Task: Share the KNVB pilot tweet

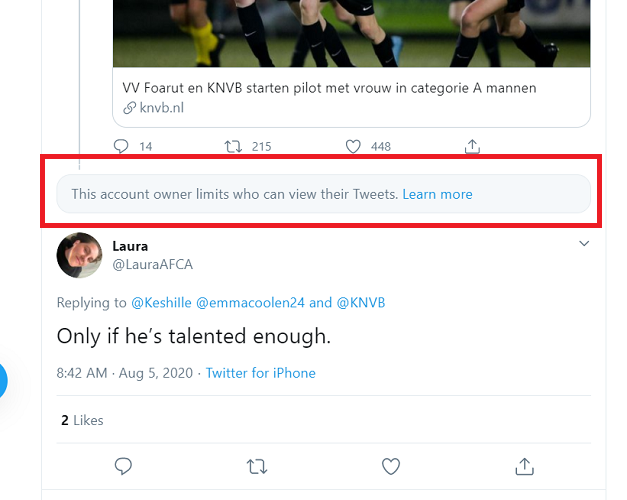Action: point(472,147)
